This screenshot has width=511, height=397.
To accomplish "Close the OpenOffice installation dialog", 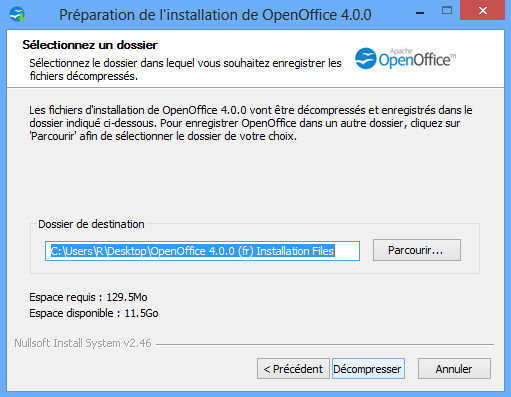I will 482,11.
